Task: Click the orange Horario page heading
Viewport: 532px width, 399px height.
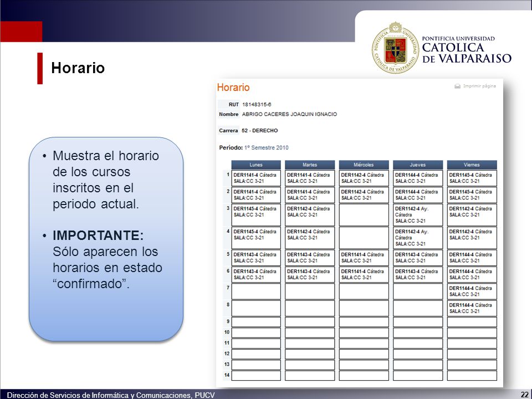Action: coord(233,88)
